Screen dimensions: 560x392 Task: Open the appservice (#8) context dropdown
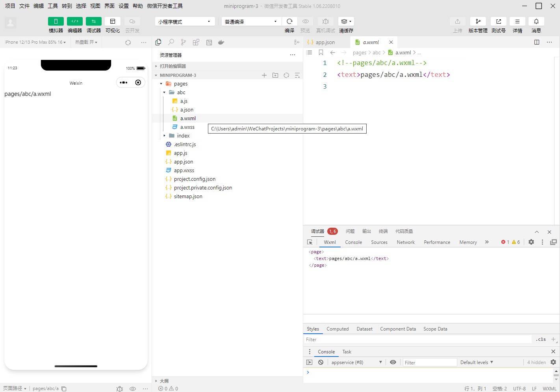[356, 362]
